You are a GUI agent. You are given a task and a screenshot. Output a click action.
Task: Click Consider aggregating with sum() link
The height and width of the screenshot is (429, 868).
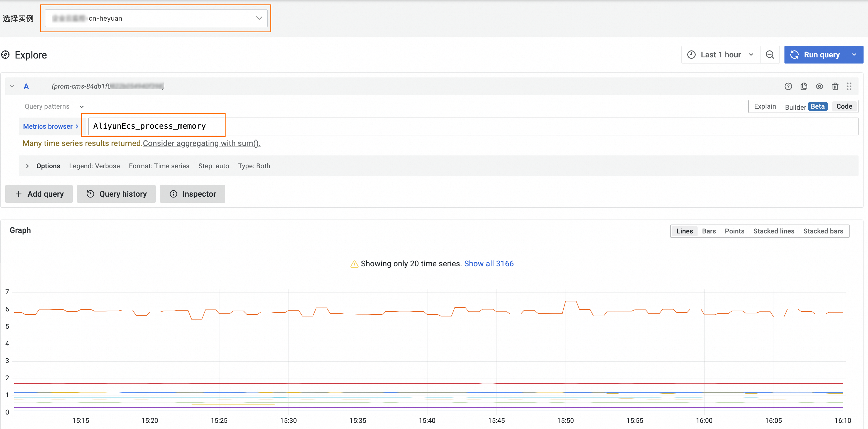click(202, 143)
